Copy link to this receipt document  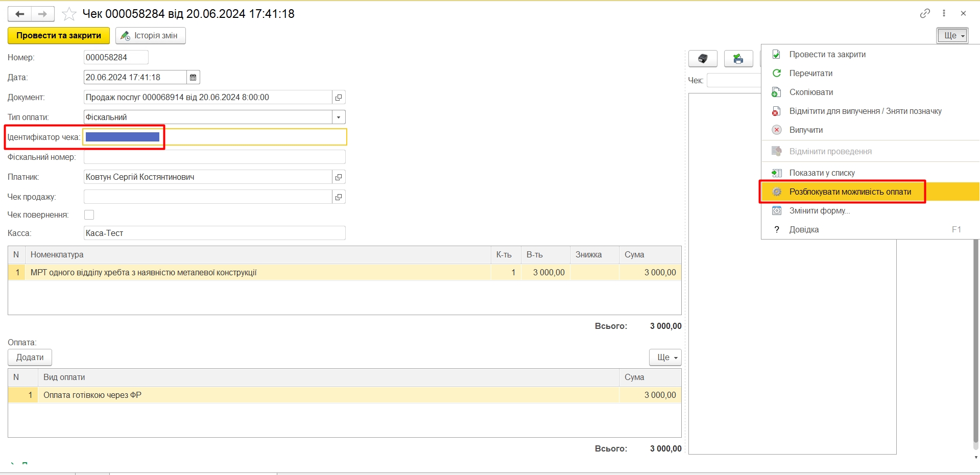pos(925,14)
